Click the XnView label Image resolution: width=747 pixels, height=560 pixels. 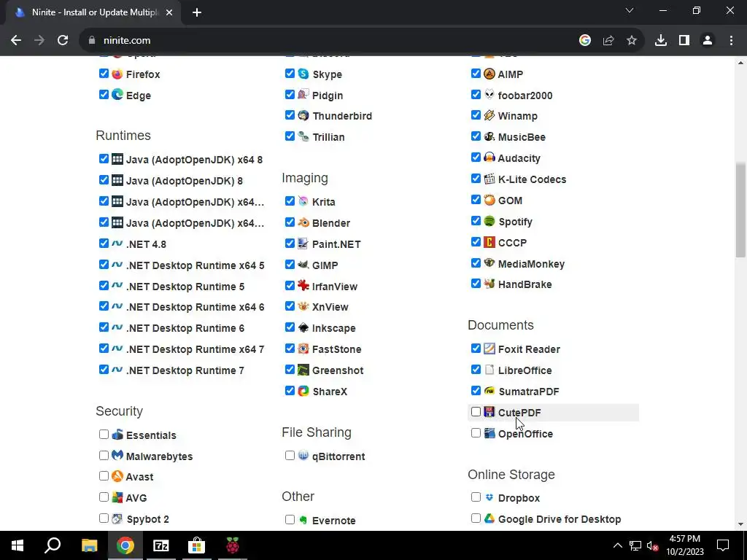point(330,307)
